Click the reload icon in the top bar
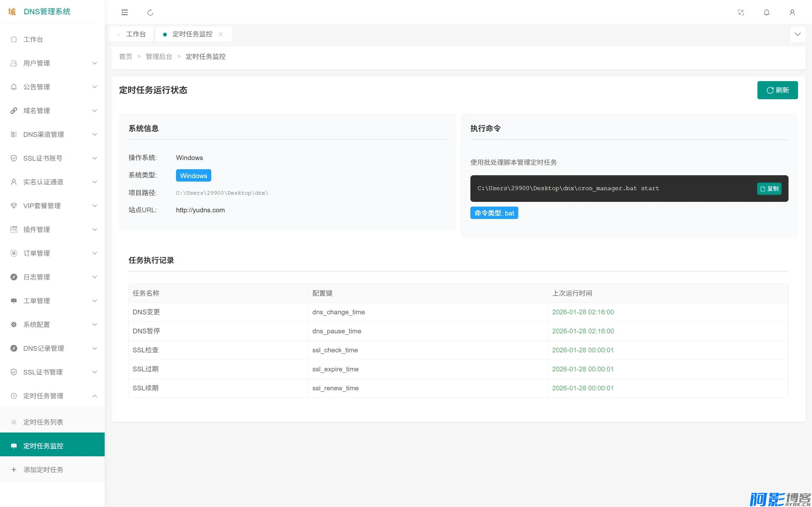Screen dimensions: 812x507 coord(150,12)
